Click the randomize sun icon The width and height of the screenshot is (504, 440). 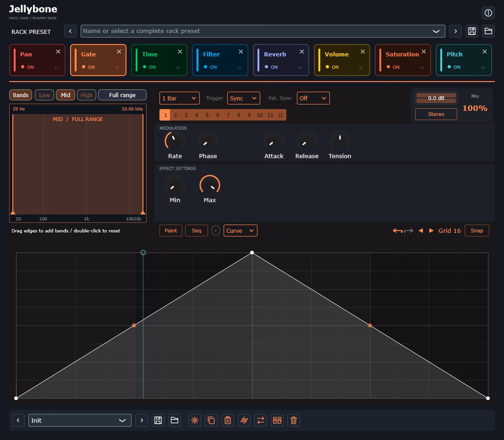coord(194,420)
